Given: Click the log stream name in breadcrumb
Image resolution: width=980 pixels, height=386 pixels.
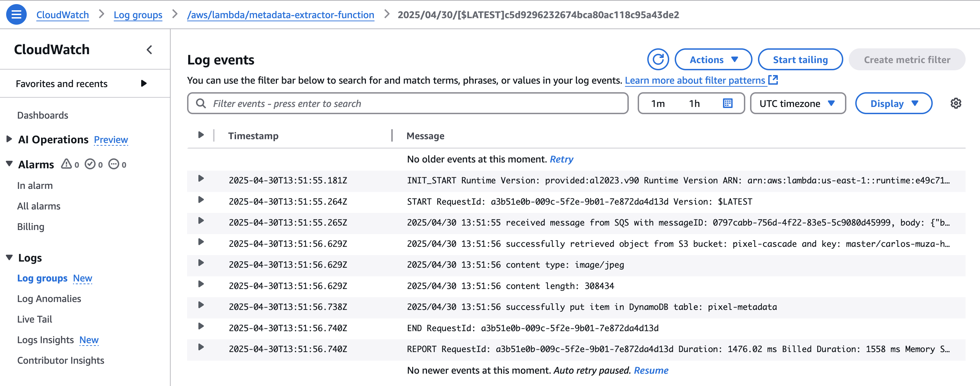Looking at the screenshot, I should point(538,15).
